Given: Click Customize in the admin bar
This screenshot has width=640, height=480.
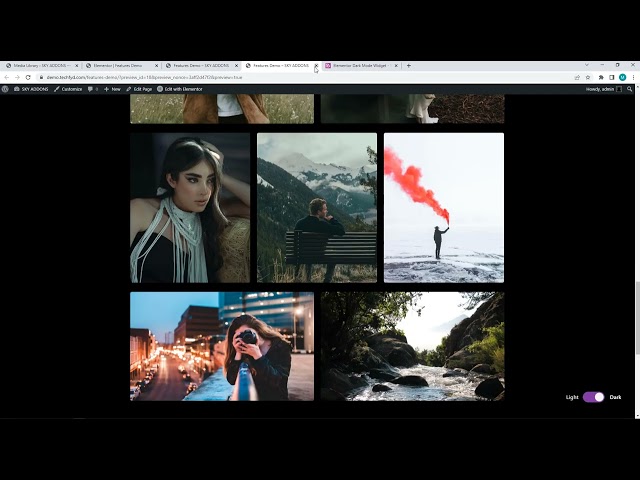Looking at the screenshot, I should coord(68,89).
